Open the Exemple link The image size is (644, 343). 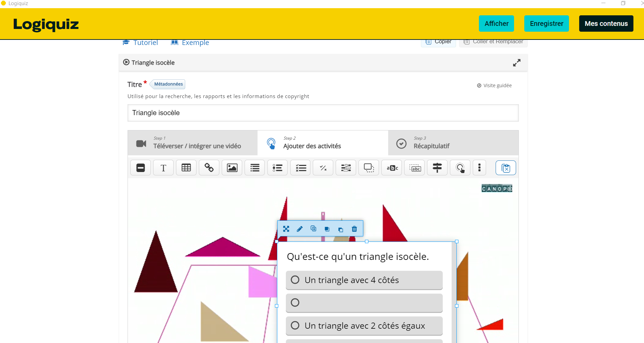pyautogui.click(x=190, y=43)
